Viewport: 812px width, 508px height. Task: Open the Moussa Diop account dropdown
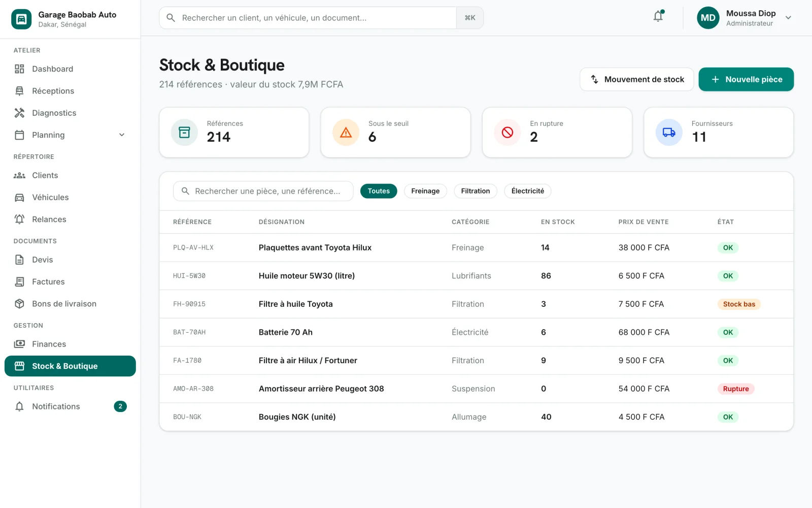tap(788, 18)
